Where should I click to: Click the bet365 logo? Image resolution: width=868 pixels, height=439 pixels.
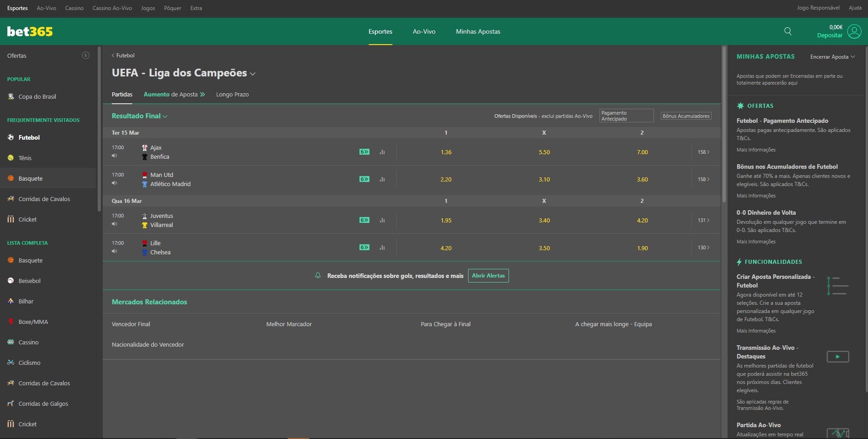[x=30, y=31]
